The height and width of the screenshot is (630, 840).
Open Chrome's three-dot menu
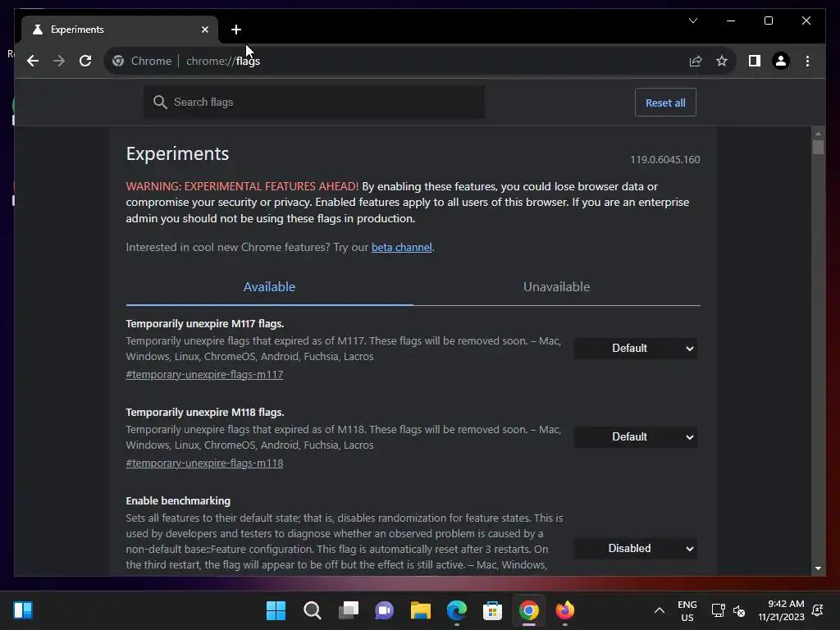click(x=807, y=61)
